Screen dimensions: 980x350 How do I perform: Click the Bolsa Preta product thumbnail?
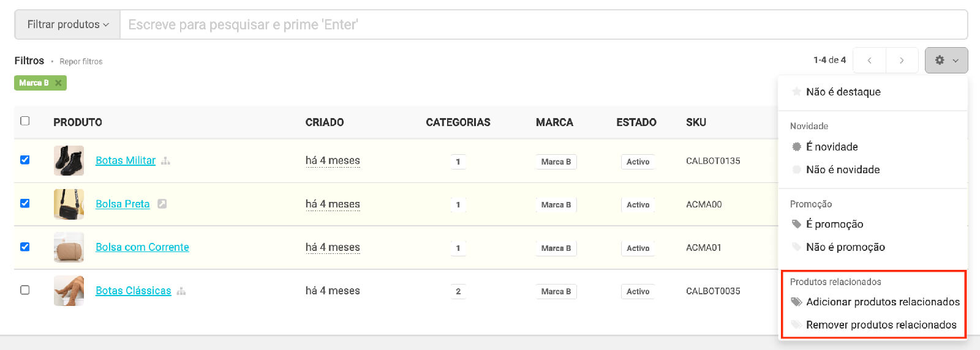click(x=69, y=204)
